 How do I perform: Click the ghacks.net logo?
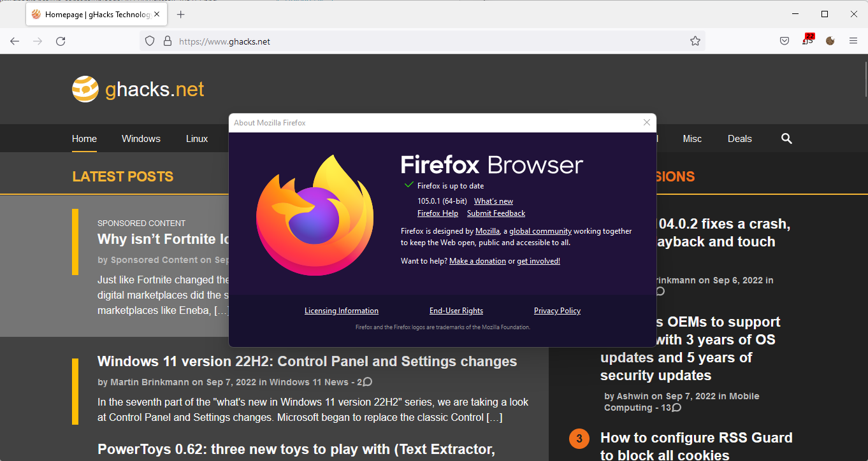[138, 89]
